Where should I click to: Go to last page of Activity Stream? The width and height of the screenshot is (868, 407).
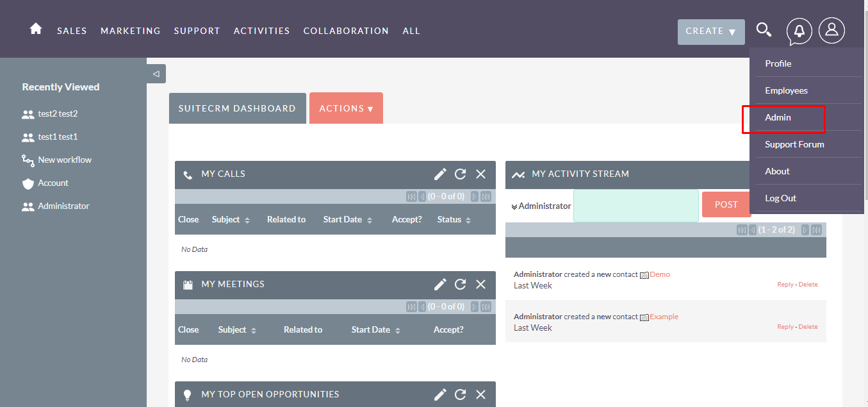click(816, 229)
